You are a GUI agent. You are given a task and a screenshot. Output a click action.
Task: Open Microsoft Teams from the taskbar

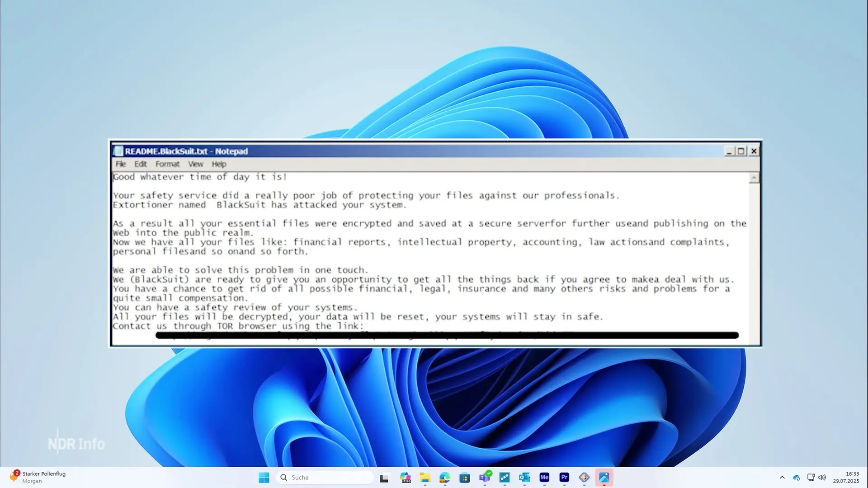tap(485, 478)
